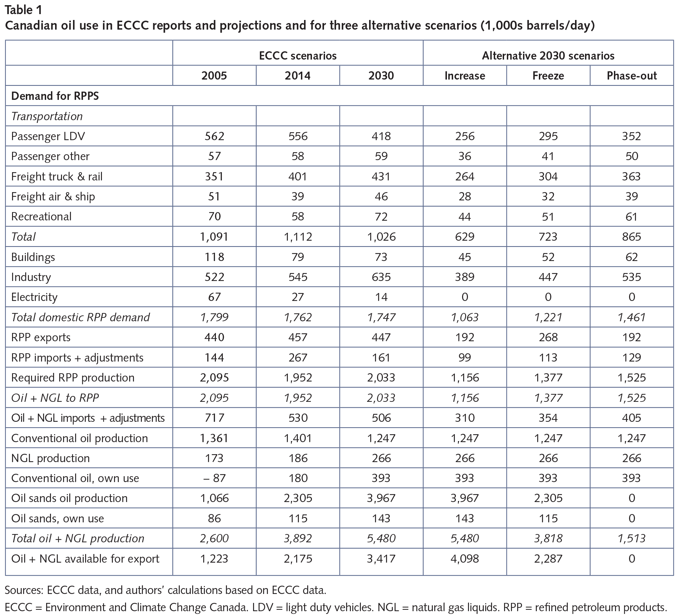Screen dimensions: 679x616
Task: Select value 418 in Passenger LDV row
Action: [x=381, y=136]
